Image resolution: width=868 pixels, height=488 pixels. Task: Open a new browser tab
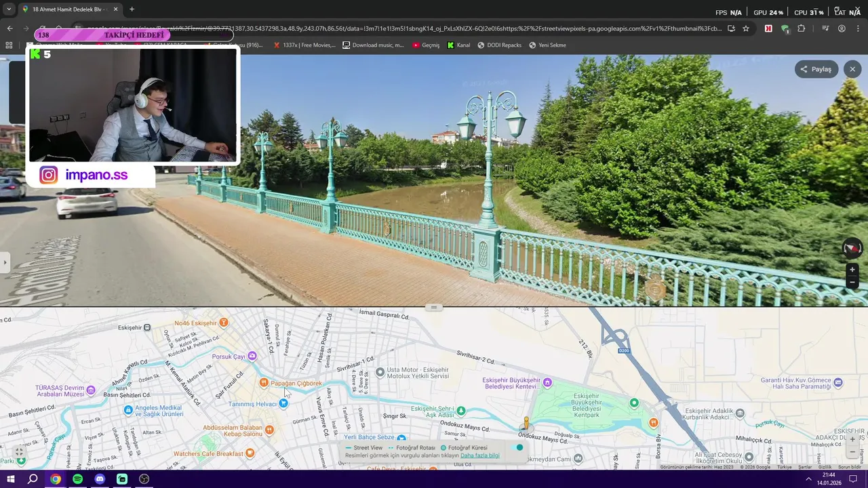[x=132, y=9]
